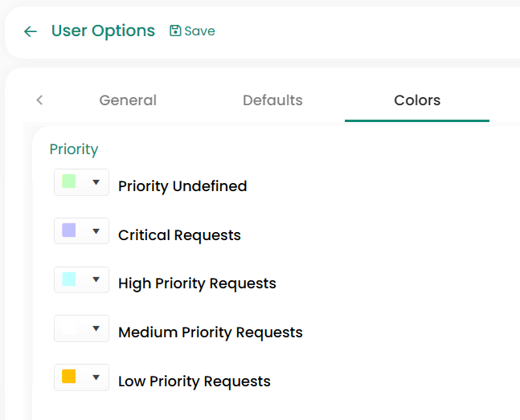Click the floppy disk Save icon
Screen dimensions: 520x420
tap(175, 31)
